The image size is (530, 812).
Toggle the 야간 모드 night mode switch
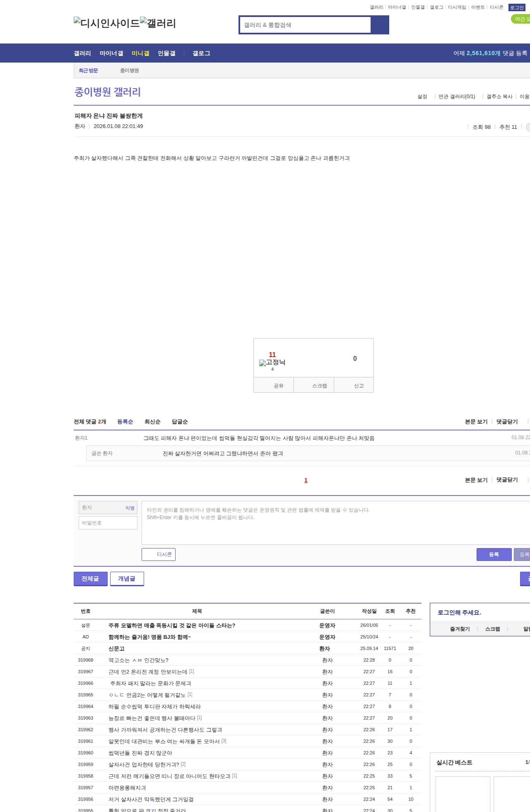[x=520, y=19]
